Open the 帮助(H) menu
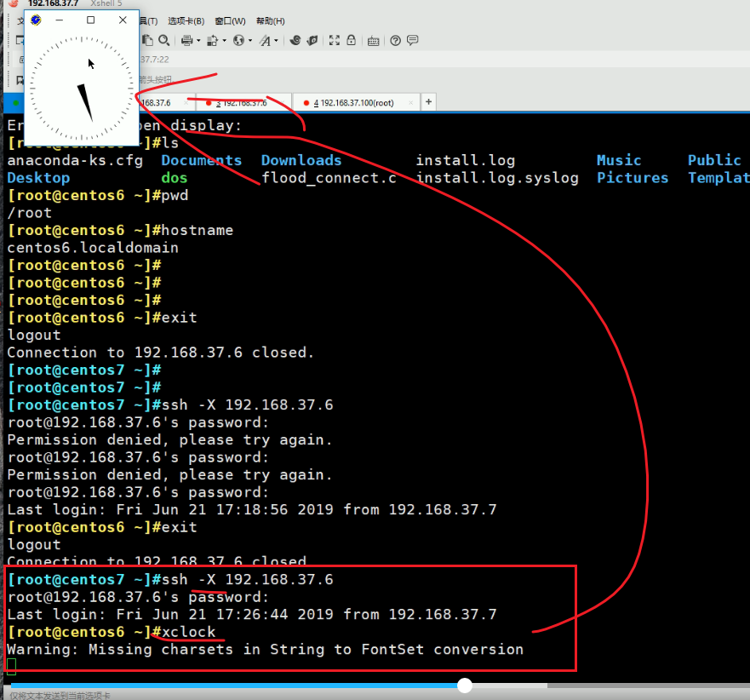 pyautogui.click(x=271, y=20)
